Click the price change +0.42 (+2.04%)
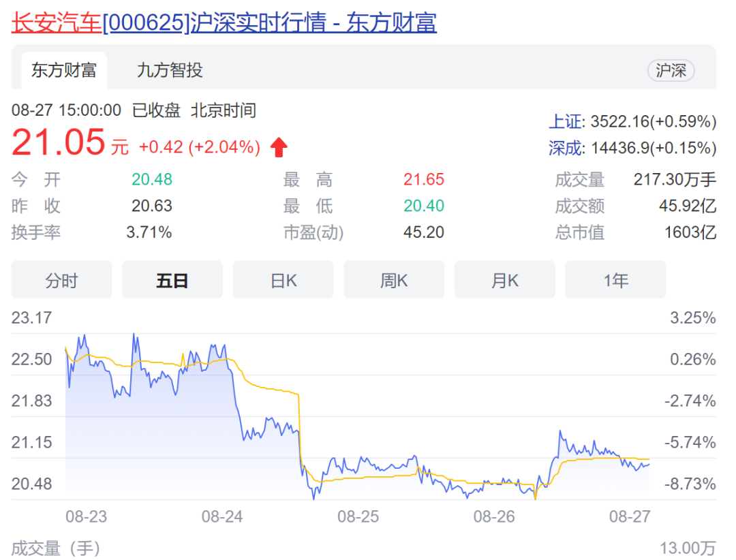Screen dimensions: 736x560 click(200, 147)
